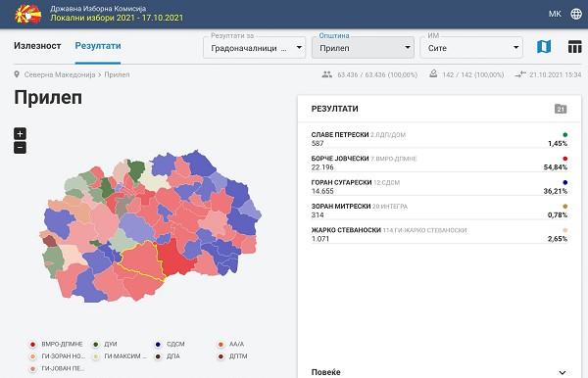Image resolution: width=588 pixels, height=378 pixels.
Task: Click the Локални избори 2021 header title
Action: tap(117, 18)
